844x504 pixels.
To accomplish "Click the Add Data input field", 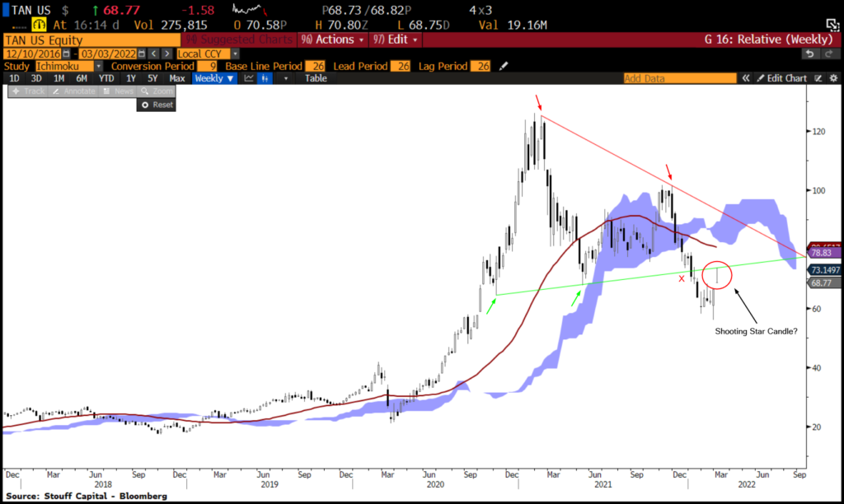I will coord(680,78).
